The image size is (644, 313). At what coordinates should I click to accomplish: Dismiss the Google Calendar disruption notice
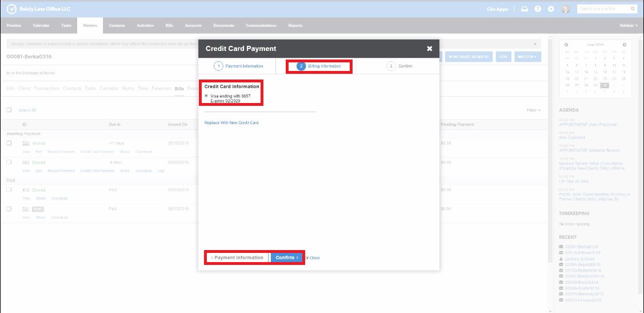click(535, 43)
